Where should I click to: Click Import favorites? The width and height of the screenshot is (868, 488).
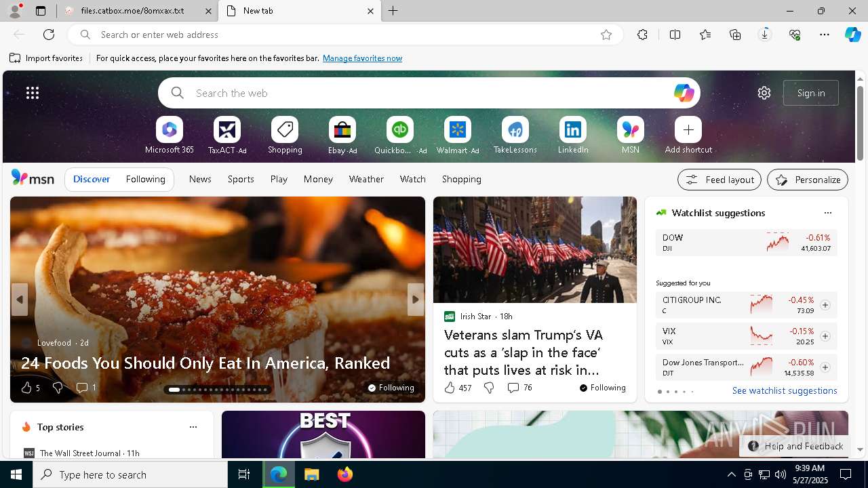(x=46, y=58)
